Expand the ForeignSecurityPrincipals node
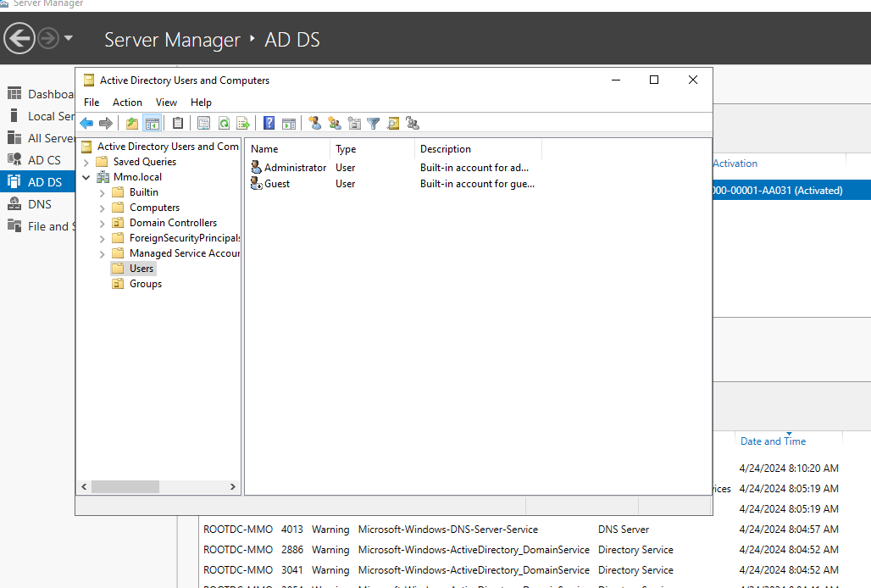The width and height of the screenshot is (871, 588). (x=103, y=239)
